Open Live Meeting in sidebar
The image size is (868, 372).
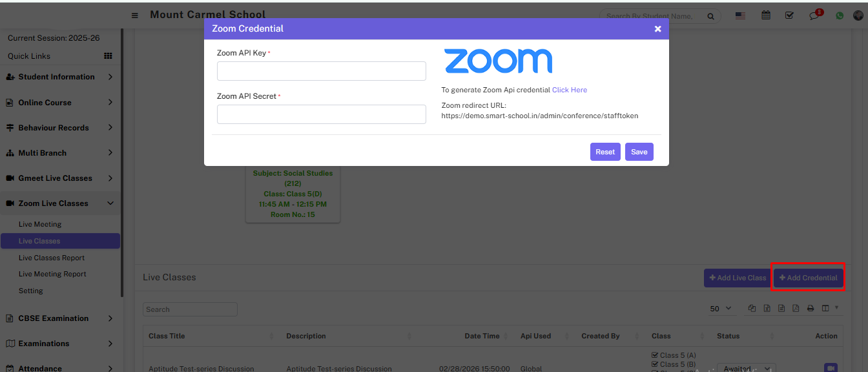[x=40, y=224]
